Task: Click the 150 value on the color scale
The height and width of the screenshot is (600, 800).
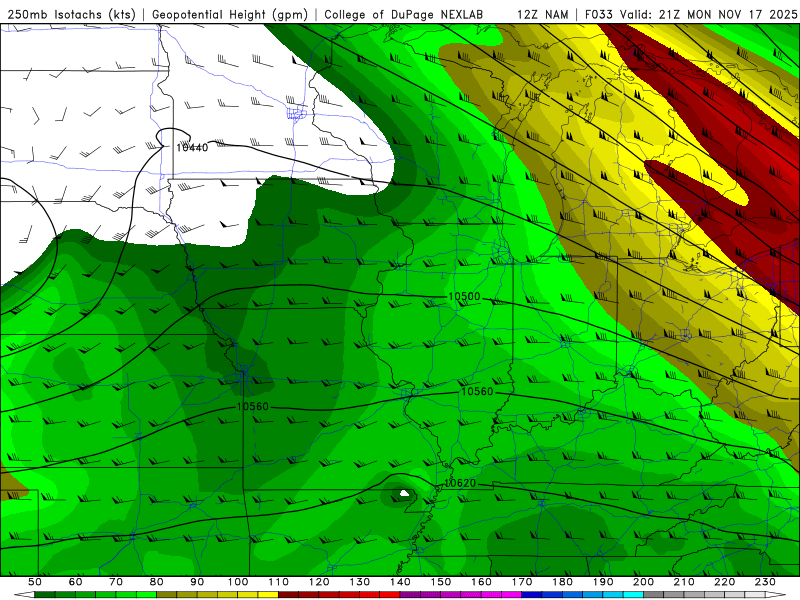Action: [441, 582]
